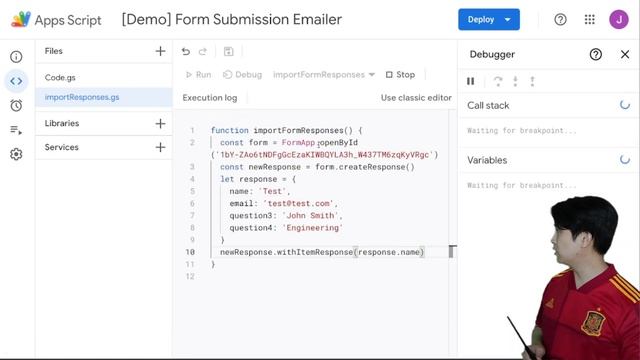Click line number 3 in gutter
This screenshot has width=640, height=360.
[x=192, y=167]
